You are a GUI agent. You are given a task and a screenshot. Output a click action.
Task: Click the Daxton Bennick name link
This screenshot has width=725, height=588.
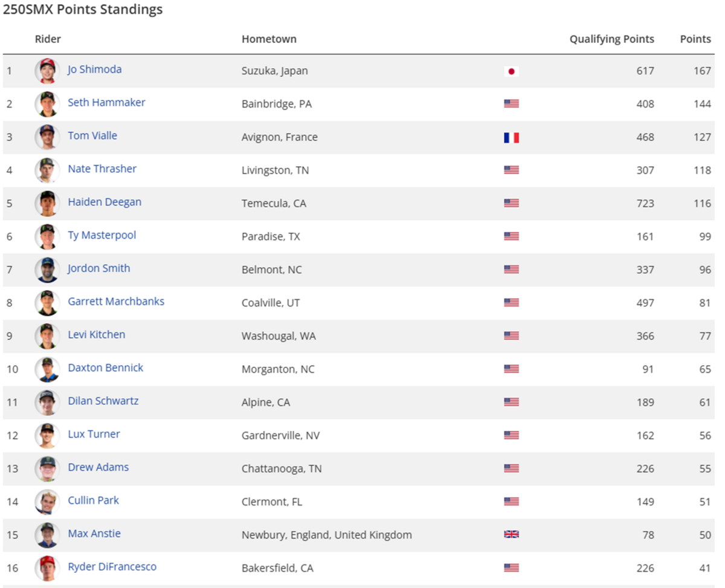click(106, 367)
